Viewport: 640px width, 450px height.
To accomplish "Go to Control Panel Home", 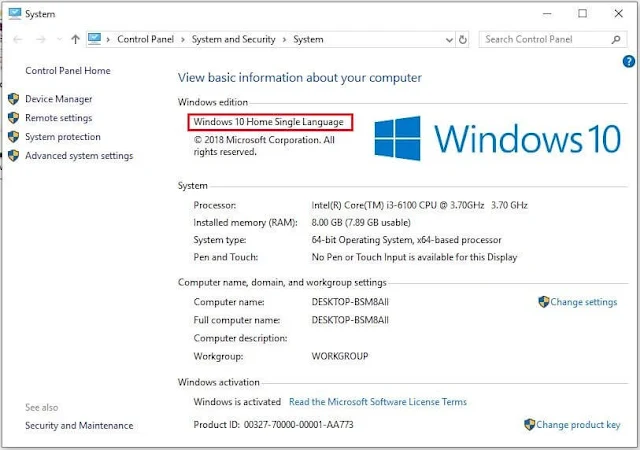I will click(x=68, y=71).
